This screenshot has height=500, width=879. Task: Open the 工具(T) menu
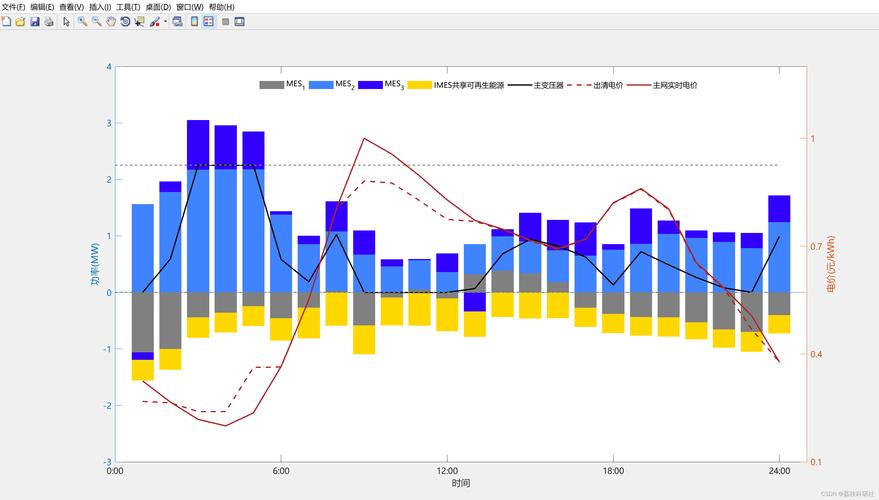tap(128, 7)
